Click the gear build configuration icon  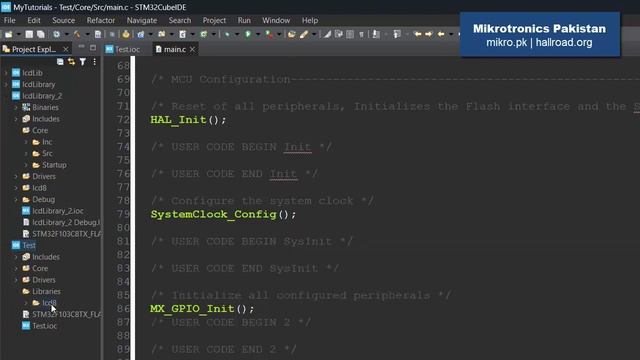tap(56, 35)
